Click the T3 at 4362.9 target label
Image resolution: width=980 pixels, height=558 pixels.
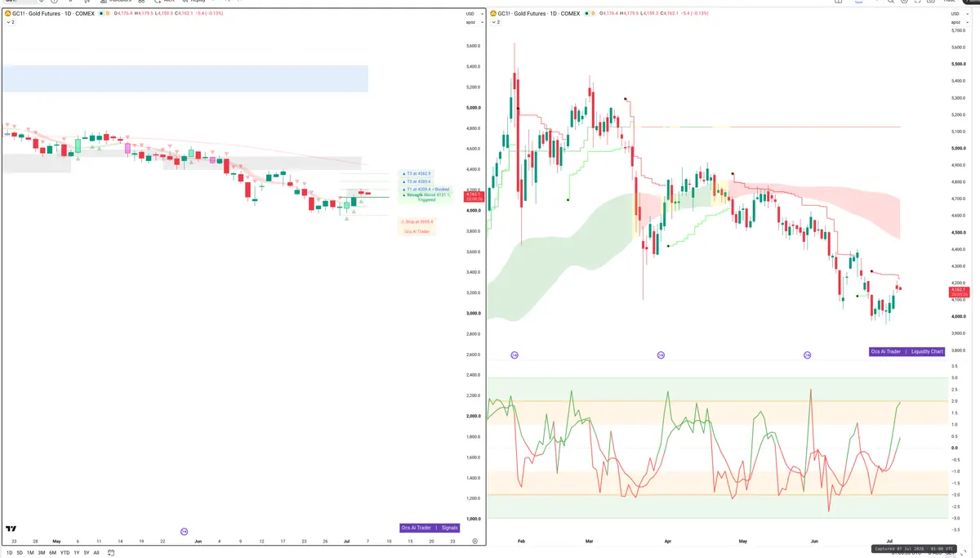(418, 173)
